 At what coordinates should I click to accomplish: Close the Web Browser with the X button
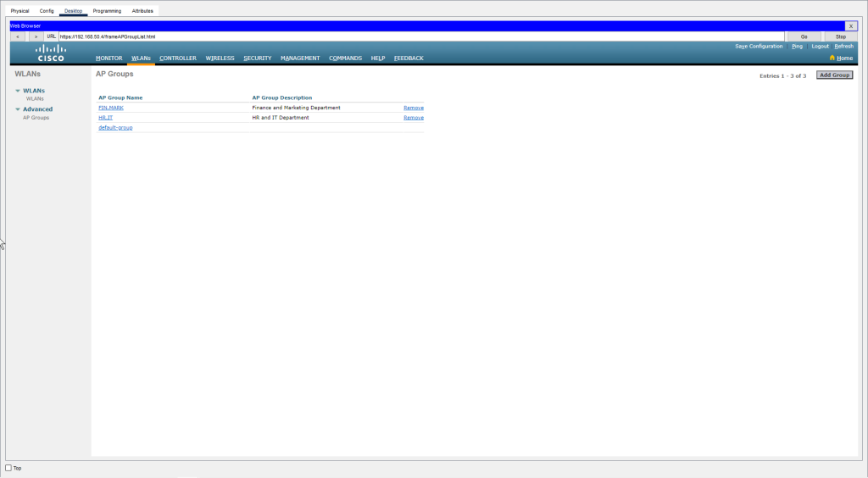click(x=850, y=26)
